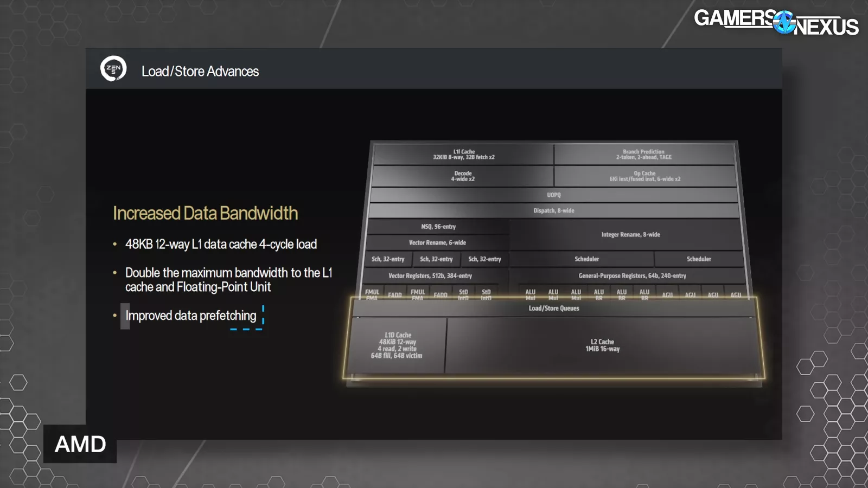Select the Branch Prediction block
868x488 pixels.
click(x=643, y=155)
